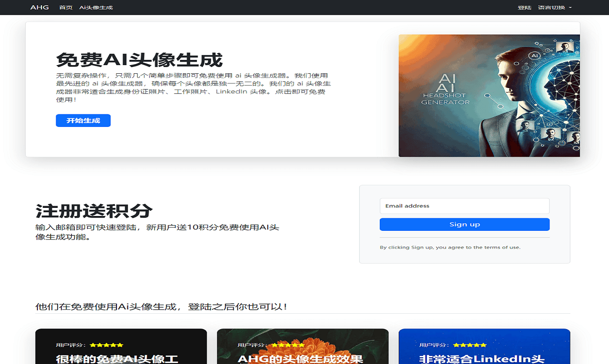Click the 他们在免费使用Ai头像生成 section heading
This screenshot has width=609, height=364.
pos(161,307)
